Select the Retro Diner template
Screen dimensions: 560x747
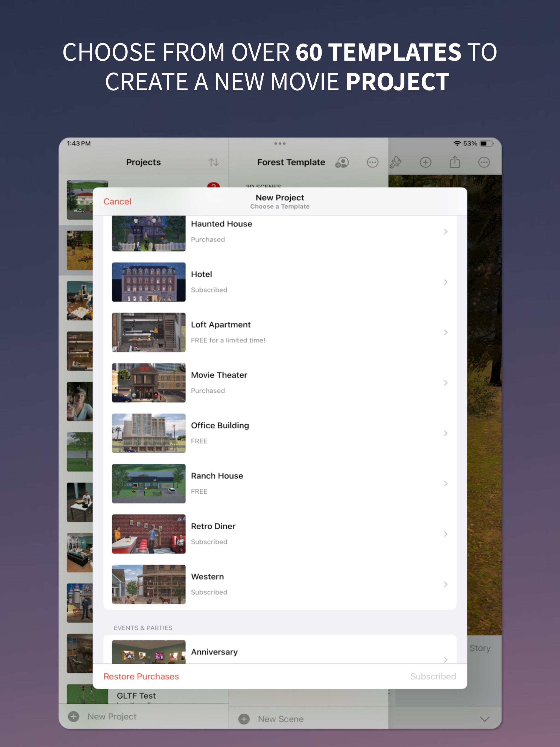280,534
